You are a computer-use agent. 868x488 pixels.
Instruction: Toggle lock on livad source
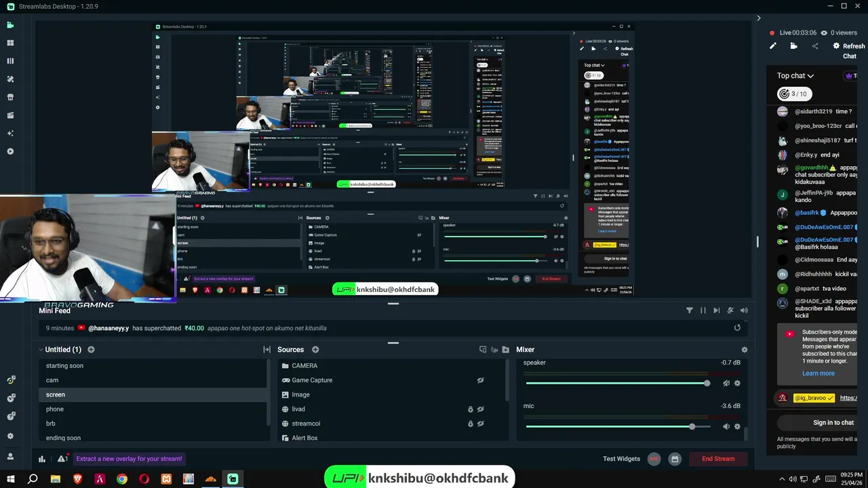[x=470, y=409]
